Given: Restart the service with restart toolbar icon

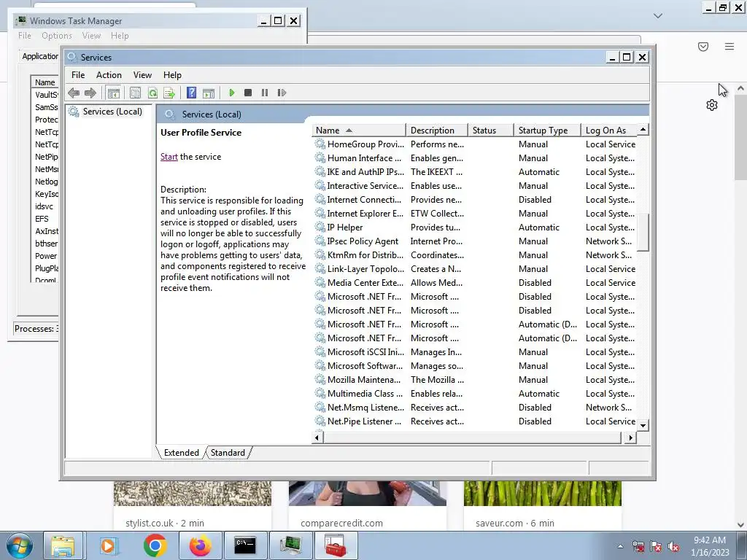Looking at the screenshot, I should (282, 93).
